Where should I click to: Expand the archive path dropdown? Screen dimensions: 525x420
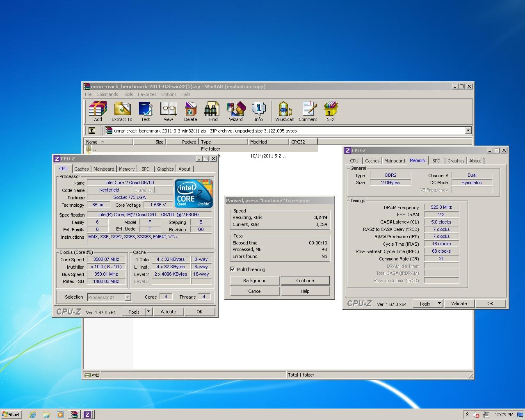coord(468,130)
